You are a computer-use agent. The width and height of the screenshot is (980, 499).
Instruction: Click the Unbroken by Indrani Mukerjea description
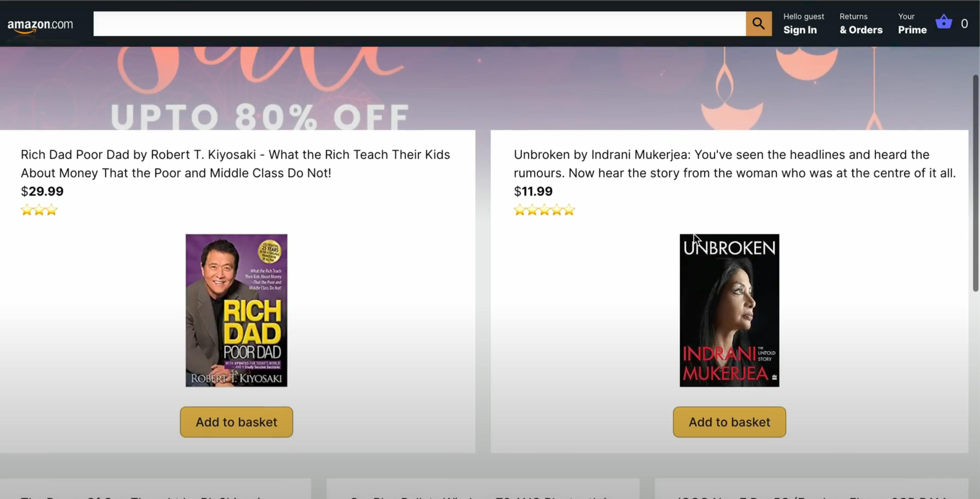tap(735, 164)
